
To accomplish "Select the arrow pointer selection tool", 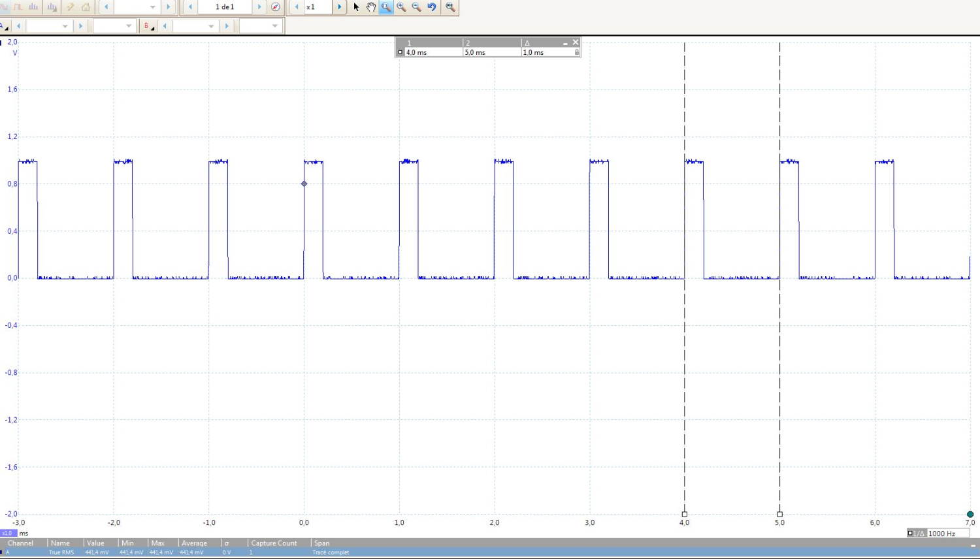I will [356, 7].
